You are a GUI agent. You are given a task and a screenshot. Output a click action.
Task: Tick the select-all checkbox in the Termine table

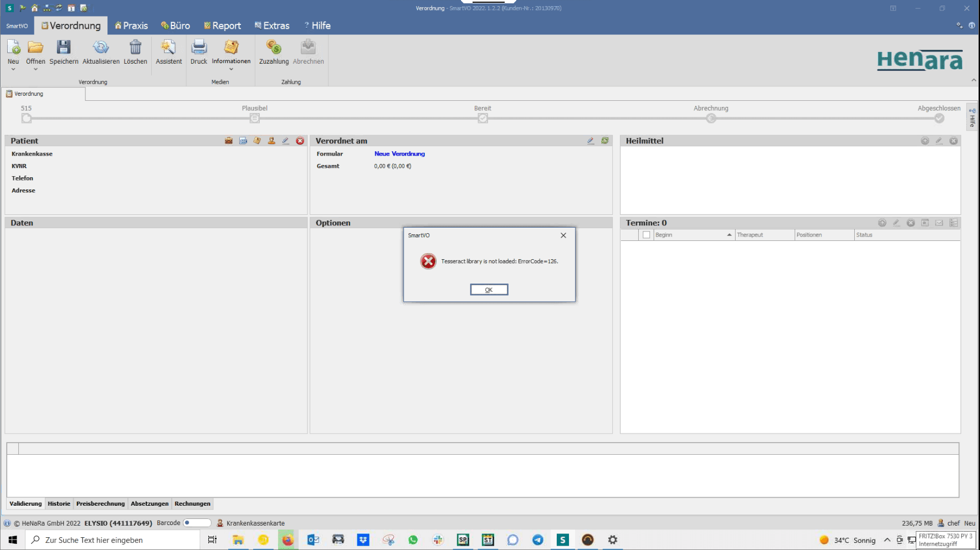646,235
